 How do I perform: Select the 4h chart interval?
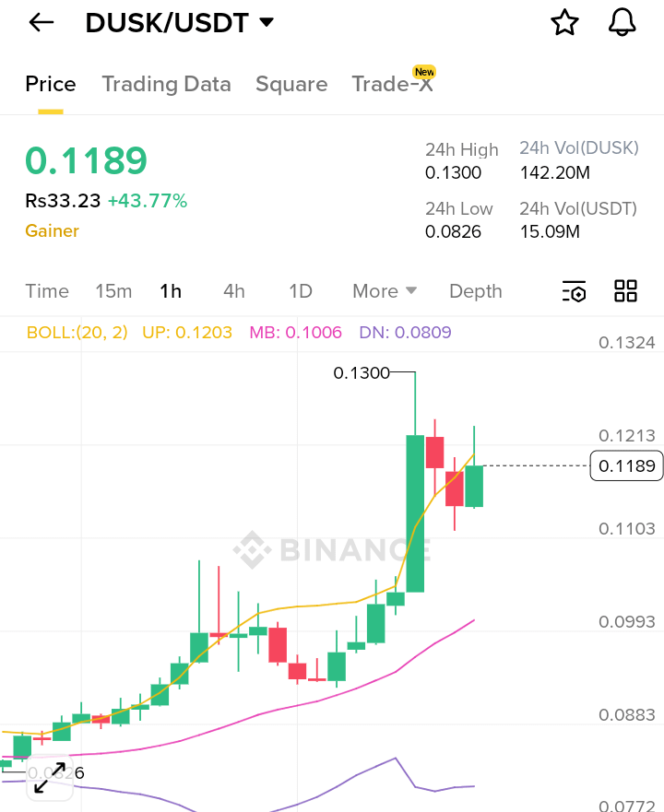point(234,291)
